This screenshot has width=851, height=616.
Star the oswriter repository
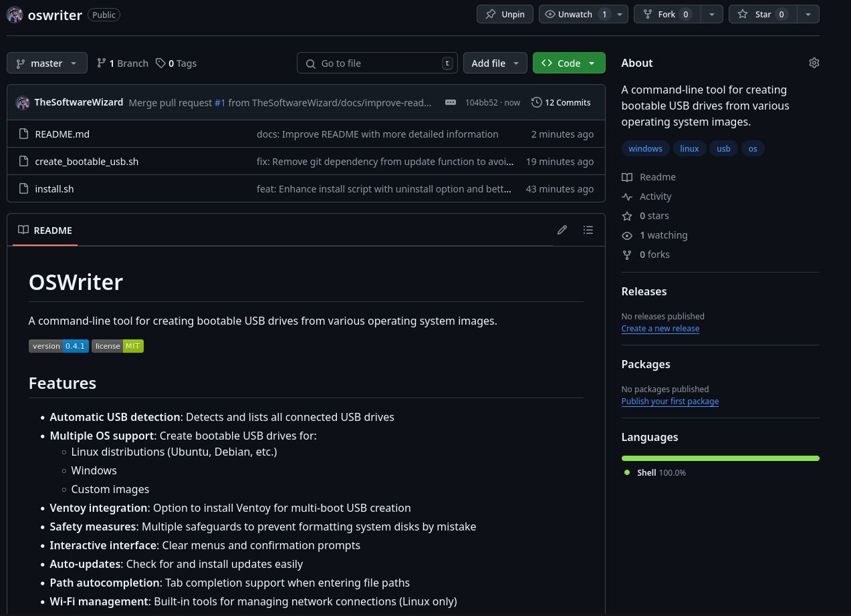[763, 14]
